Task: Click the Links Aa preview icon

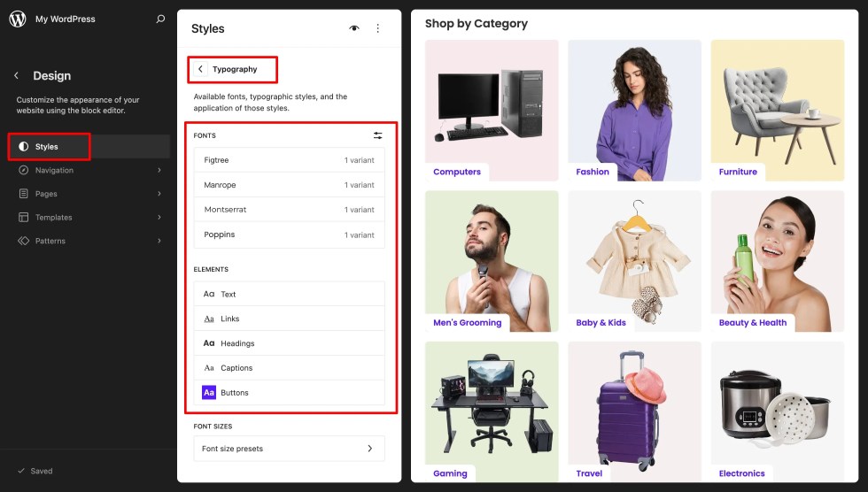Action: (x=209, y=319)
